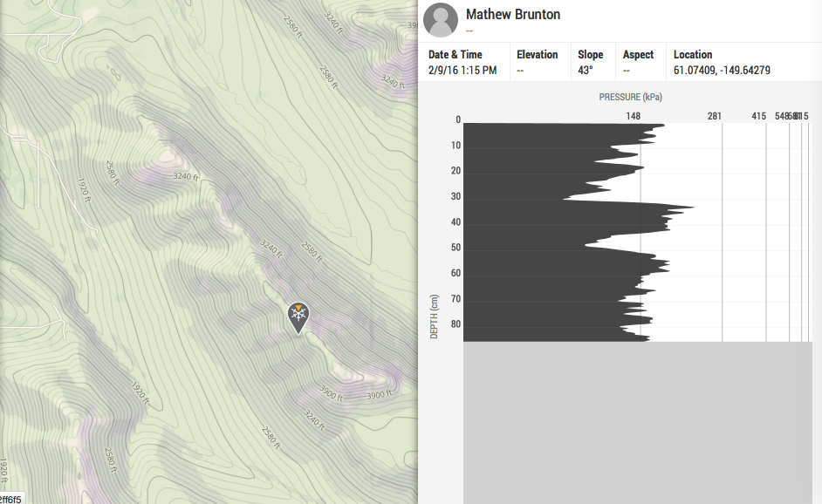
Task: Select the slope value 43°
Action: (x=586, y=71)
